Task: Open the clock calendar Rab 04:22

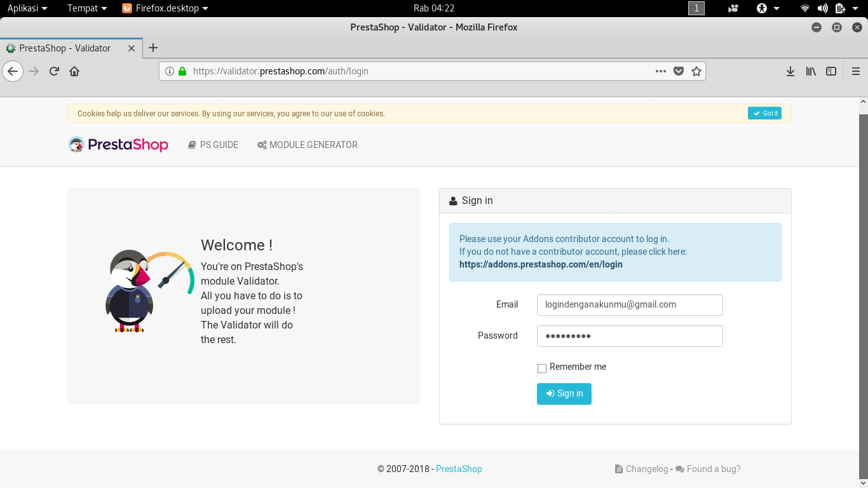Action: 434,8
